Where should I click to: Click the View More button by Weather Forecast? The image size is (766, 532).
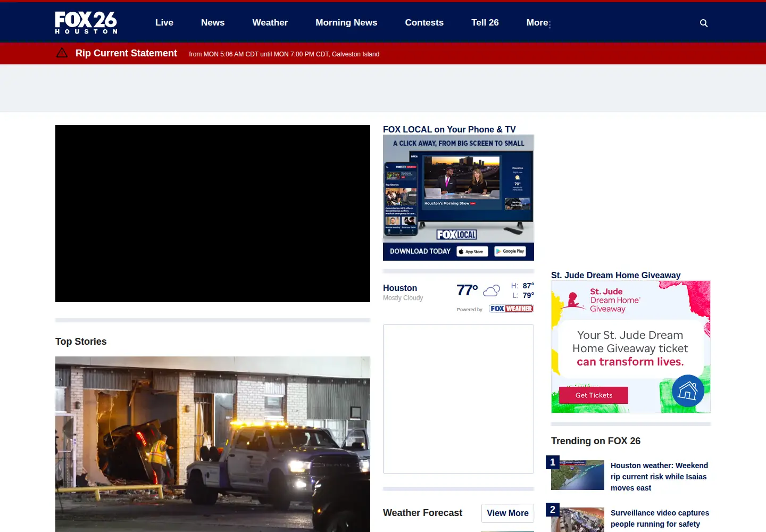(507, 513)
